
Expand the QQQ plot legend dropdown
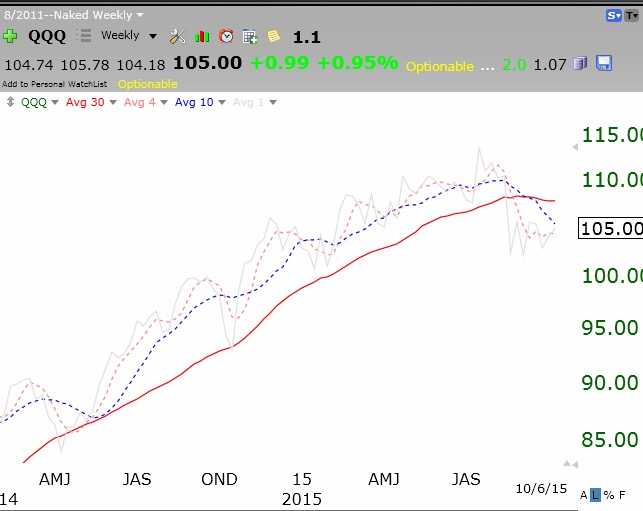point(55,103)
